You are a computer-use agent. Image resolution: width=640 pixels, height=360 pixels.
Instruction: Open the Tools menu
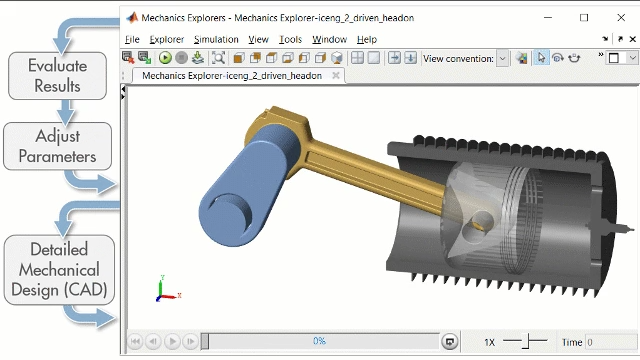tap(290, 40)
